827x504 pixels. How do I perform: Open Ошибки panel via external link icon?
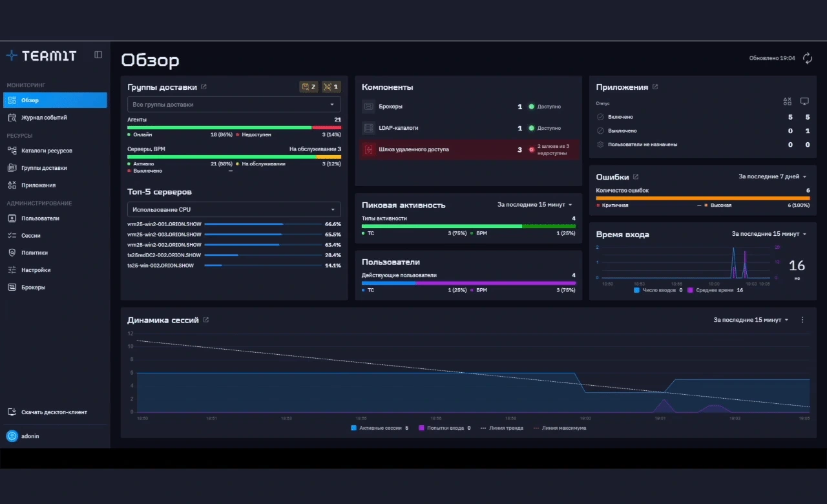point(636,176)
